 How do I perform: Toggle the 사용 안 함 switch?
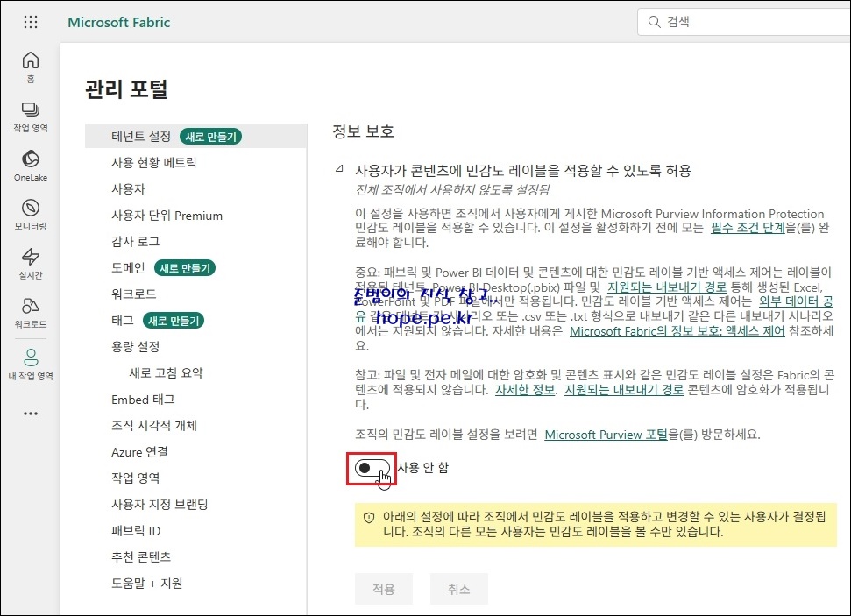(x=372, y=468)
